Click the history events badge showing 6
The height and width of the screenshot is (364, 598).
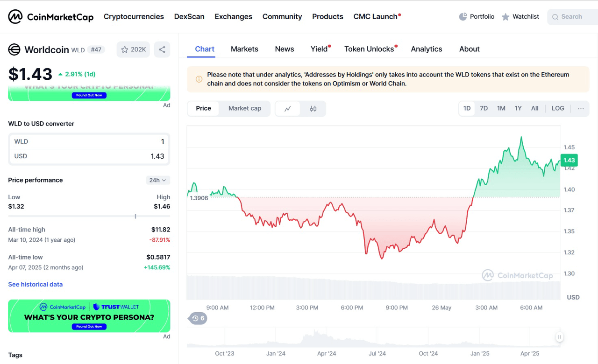(x=198, y=318)
